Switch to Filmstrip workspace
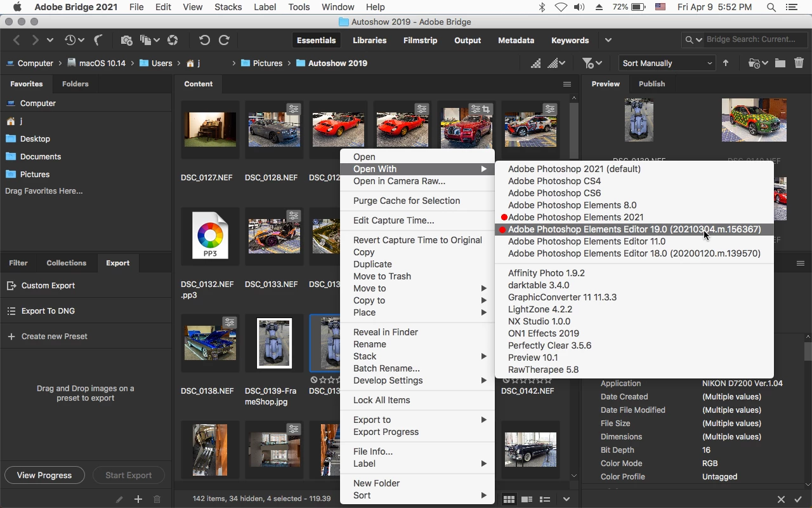 pyautogui.click(x=420, y=40)
